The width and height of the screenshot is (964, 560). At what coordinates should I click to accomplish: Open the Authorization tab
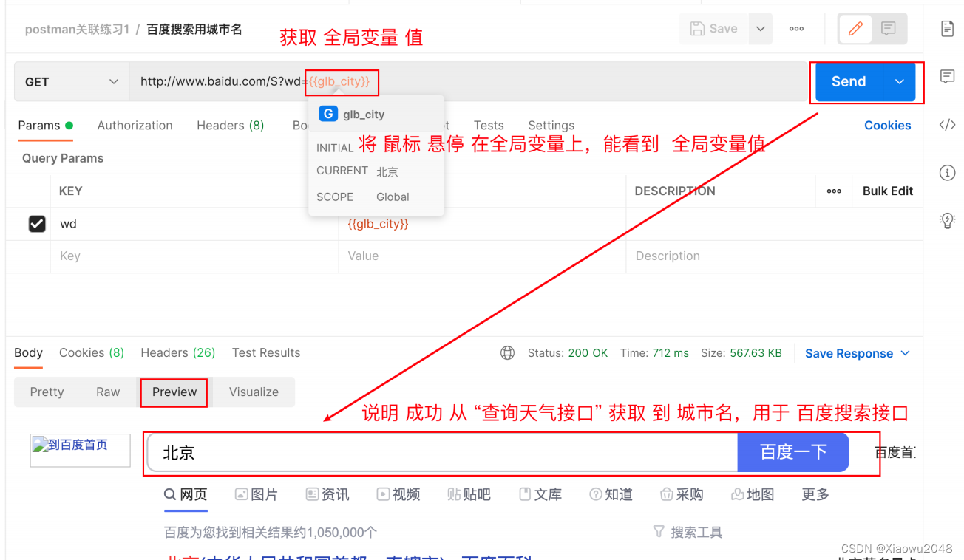tap(135, 126)
